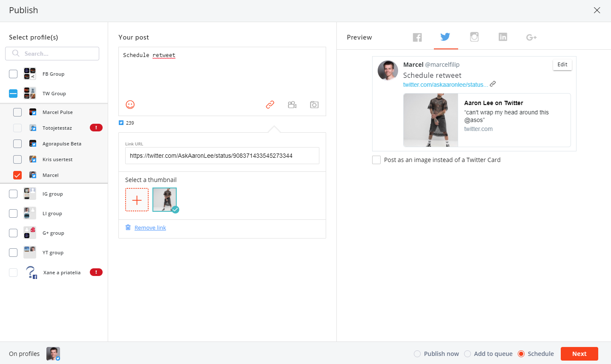The height and width of the screenshot is (364, 611).
Task: Collapse the TW Group profile list
Action: pos(54,94)
